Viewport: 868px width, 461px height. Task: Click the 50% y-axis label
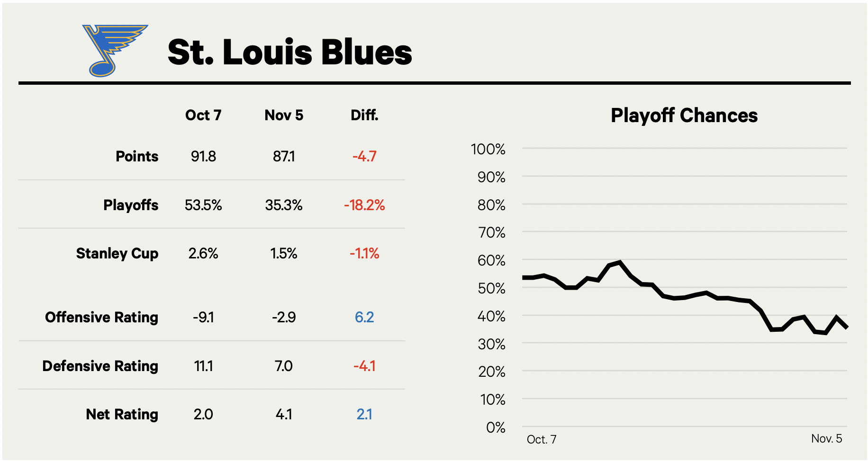click(491, 288)
